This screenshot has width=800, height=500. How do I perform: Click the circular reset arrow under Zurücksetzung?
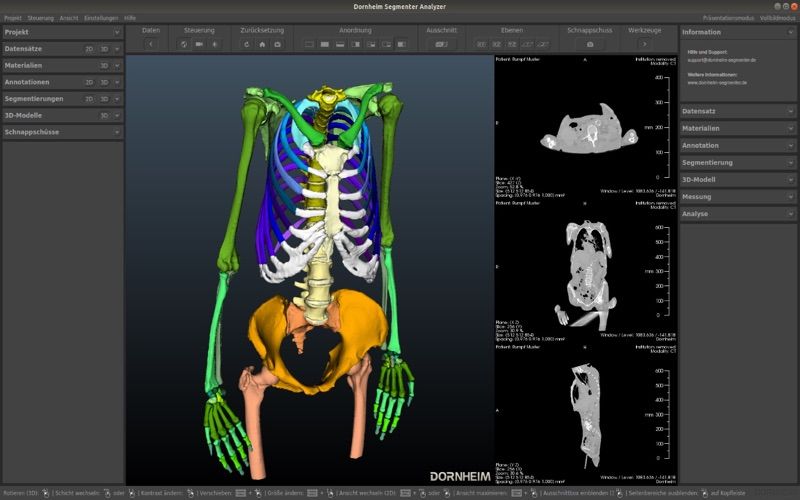point(247,44)
